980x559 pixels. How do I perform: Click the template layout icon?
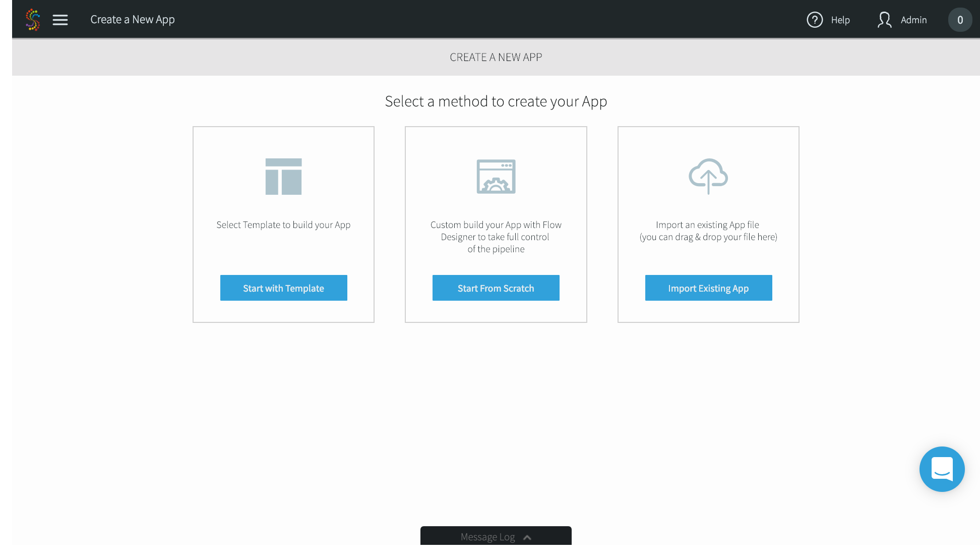point(283,177)
